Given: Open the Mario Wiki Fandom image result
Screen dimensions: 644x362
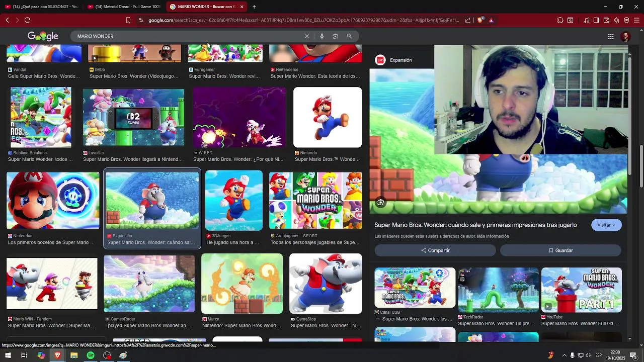Looking at the screenshot, I should 52,284.
